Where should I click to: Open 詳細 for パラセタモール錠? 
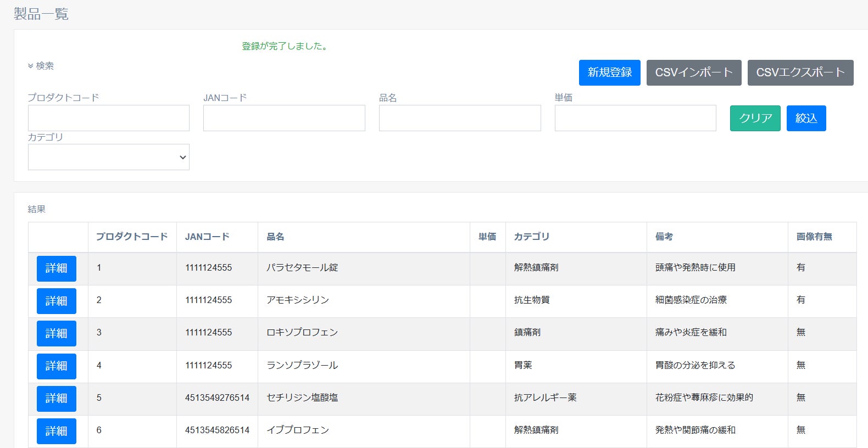[x=57, y=268]
